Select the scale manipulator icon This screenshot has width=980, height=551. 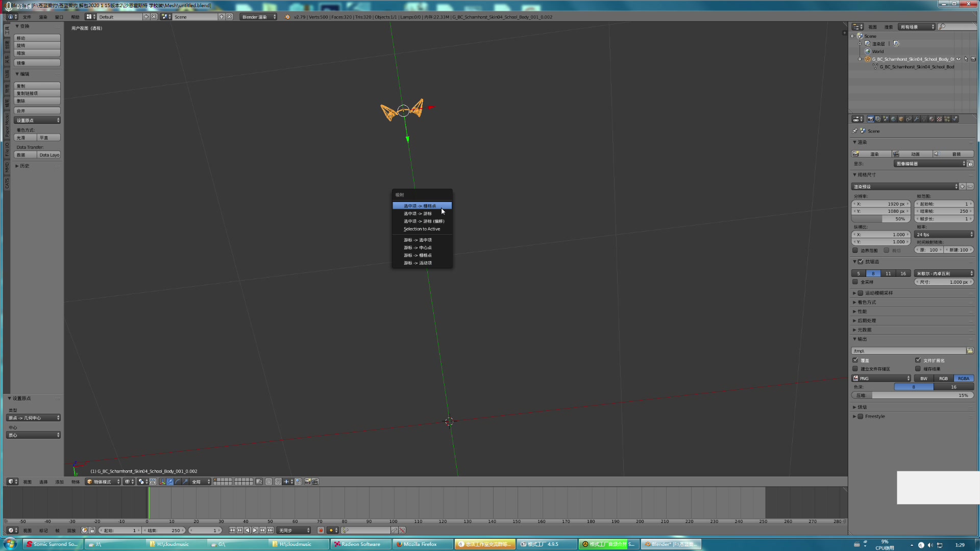[x=185, y=482]
